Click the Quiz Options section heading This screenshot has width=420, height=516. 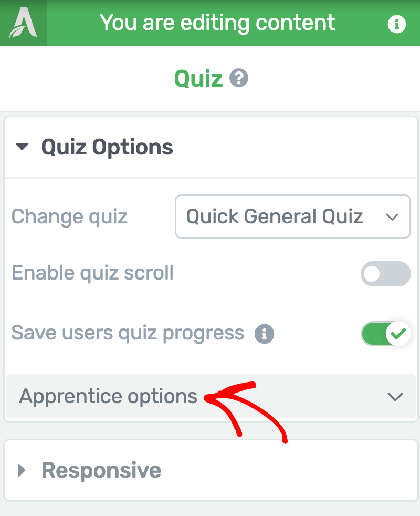point(107,147)
